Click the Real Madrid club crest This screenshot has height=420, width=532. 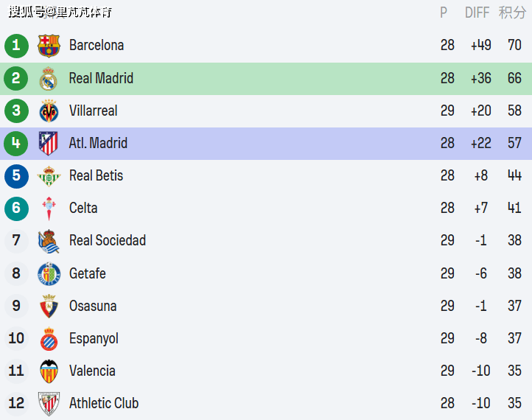(49, 78)
